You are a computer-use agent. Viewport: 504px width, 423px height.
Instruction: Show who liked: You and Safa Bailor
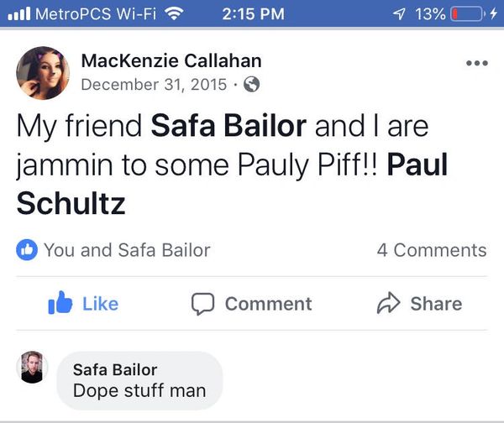tap(126, 249)
